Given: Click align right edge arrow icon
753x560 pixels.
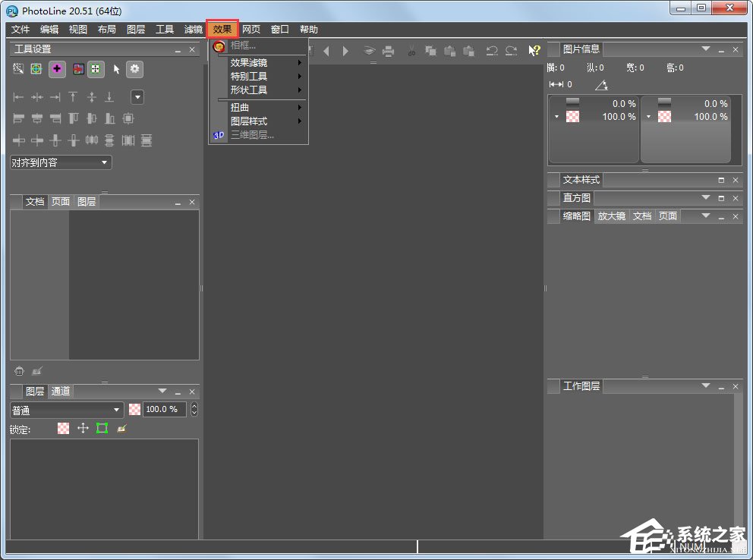Looking at the screenshot, I should click(55, 97).
